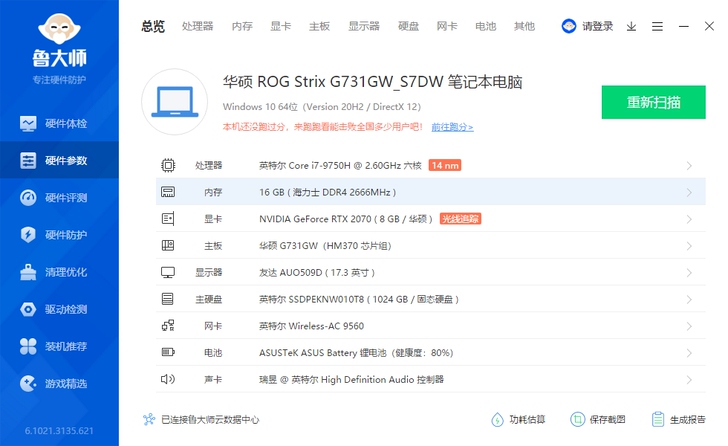Switch to the 电池 tab

click(x=486, y=26)
